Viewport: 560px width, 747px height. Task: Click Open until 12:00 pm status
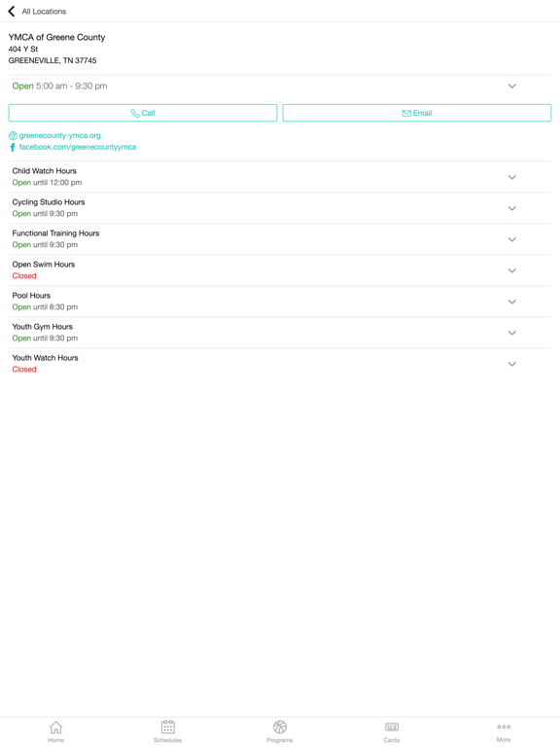[x=47, y=183]
